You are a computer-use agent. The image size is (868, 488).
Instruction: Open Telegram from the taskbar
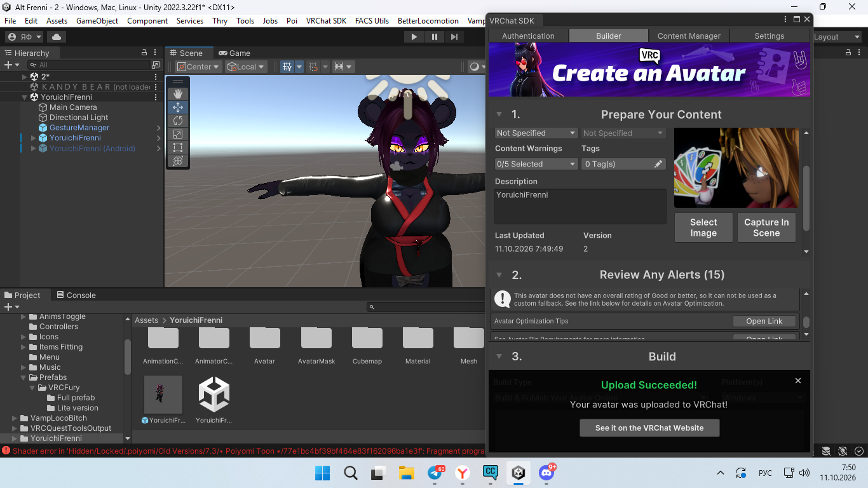click(436, 473)
